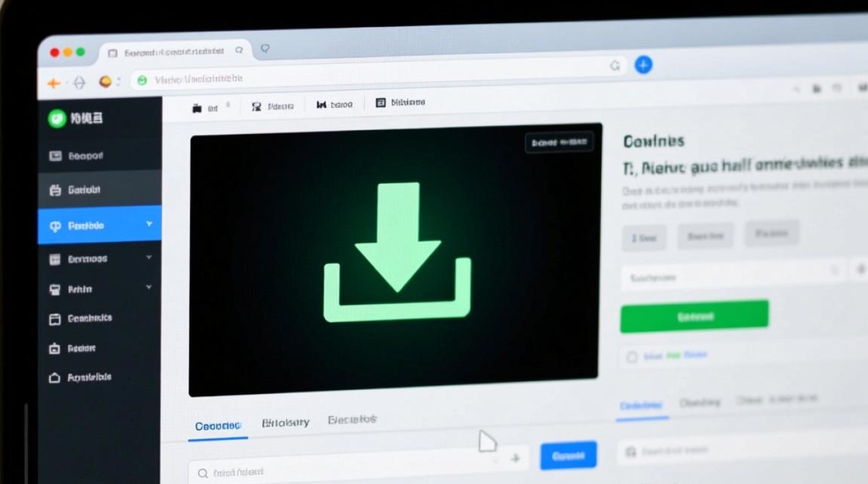This screenshot has width=868, height=484.
Task: Click the small plus icon beside blue button
Action: [x=515, y=458]
